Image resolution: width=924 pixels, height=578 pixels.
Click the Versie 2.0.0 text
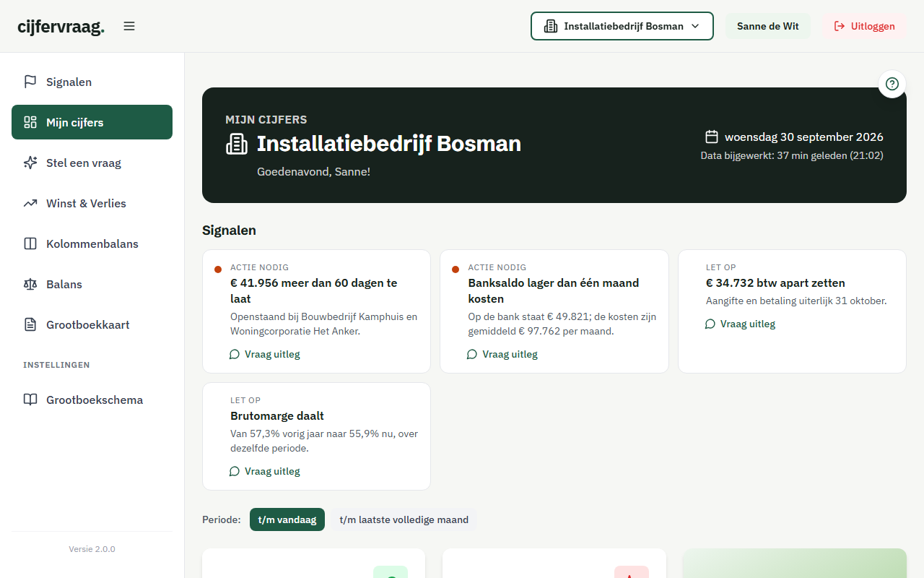point(92,549)
